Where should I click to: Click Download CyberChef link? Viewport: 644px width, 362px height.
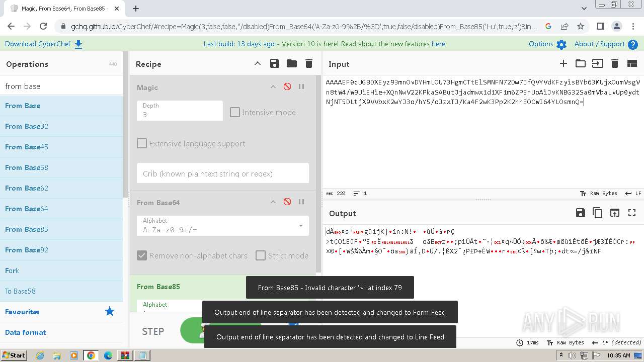[44, 44]
